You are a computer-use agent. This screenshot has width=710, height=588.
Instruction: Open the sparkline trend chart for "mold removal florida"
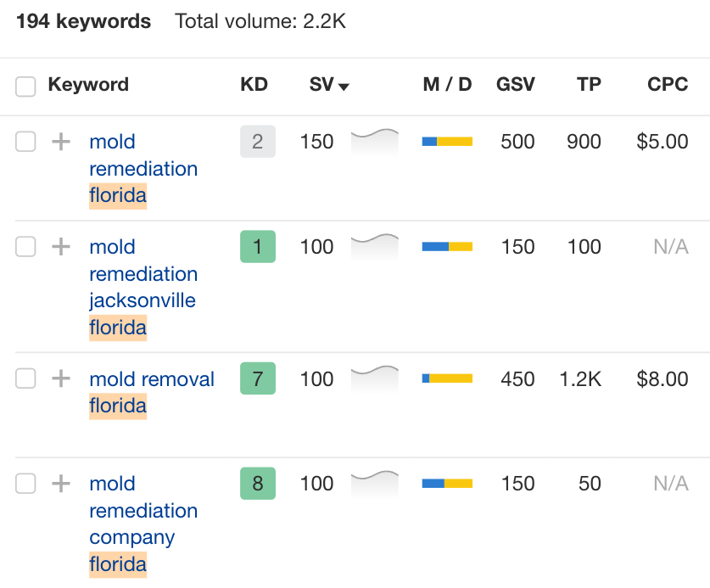point(374,379)
